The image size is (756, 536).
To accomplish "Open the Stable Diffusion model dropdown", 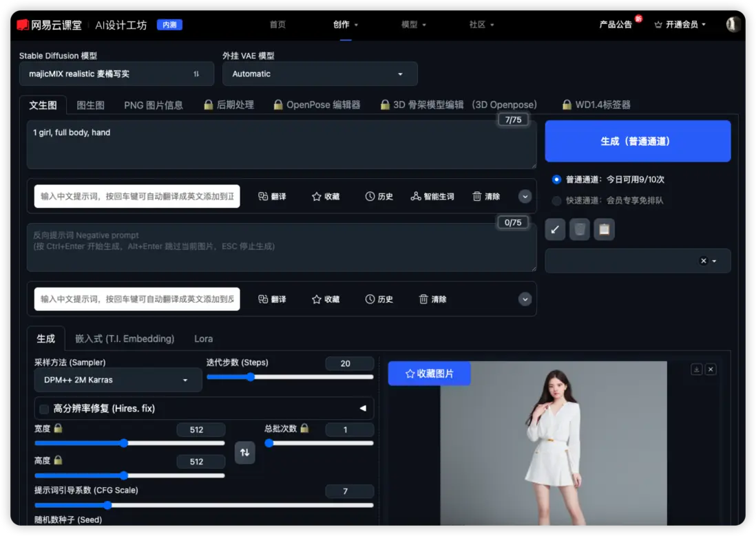I will (x=116, y=74).
